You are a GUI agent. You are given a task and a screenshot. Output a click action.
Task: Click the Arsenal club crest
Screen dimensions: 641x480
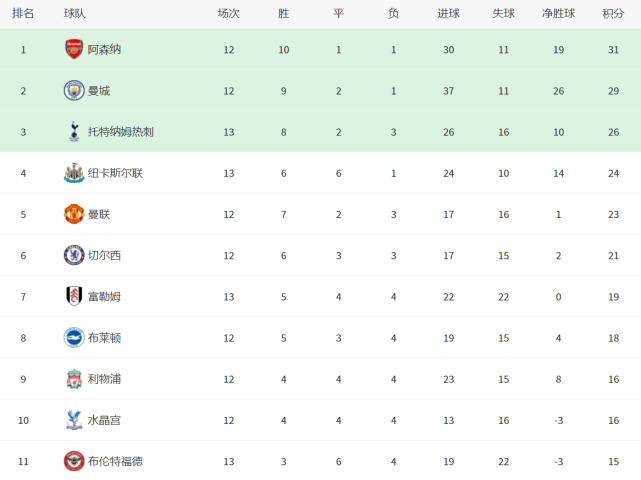74,49
